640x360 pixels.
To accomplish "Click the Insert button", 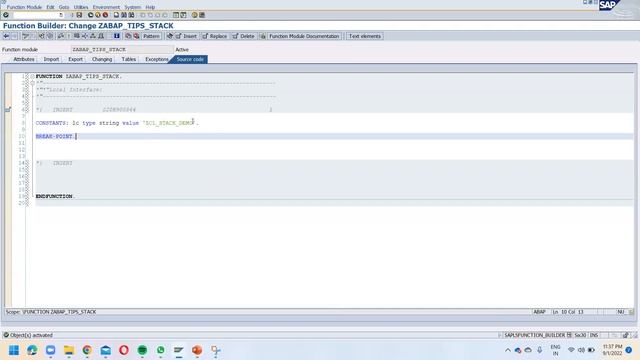I will point(186,36).
